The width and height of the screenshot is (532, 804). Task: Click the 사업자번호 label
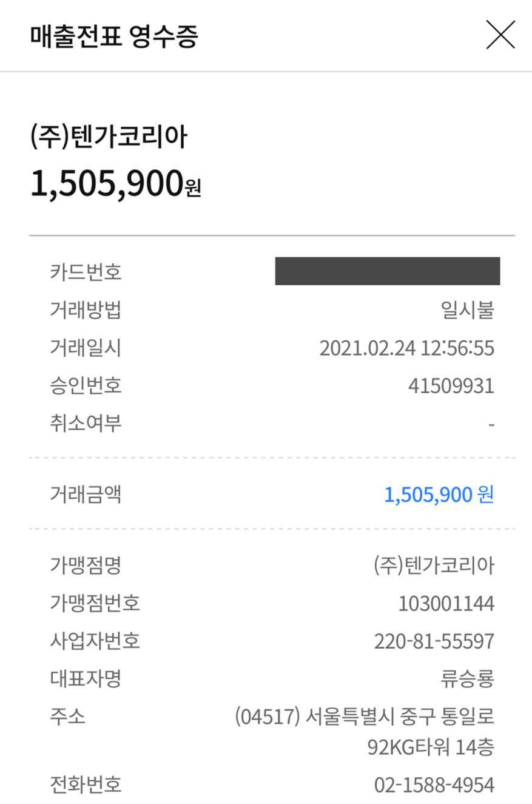click(x=95, y=641)
